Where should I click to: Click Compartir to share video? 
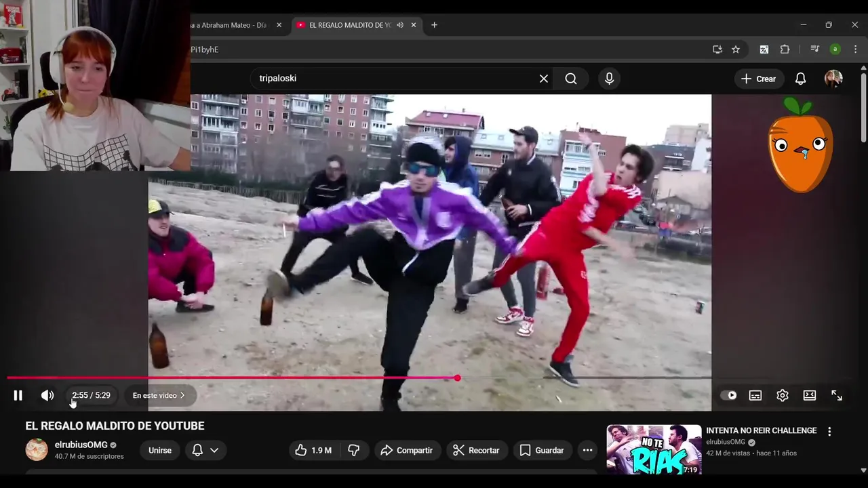(407, 450)
